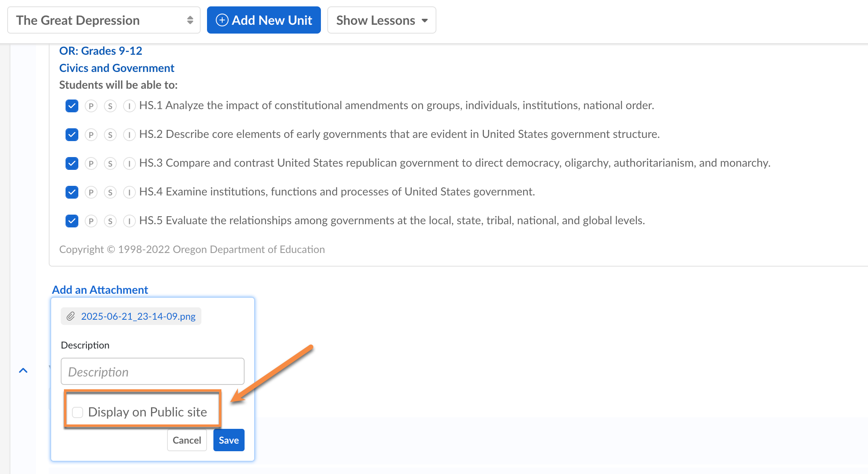Click the P icon beside standard HS.4
This screenshot has height=474, width=868.
tap(91, 192)
